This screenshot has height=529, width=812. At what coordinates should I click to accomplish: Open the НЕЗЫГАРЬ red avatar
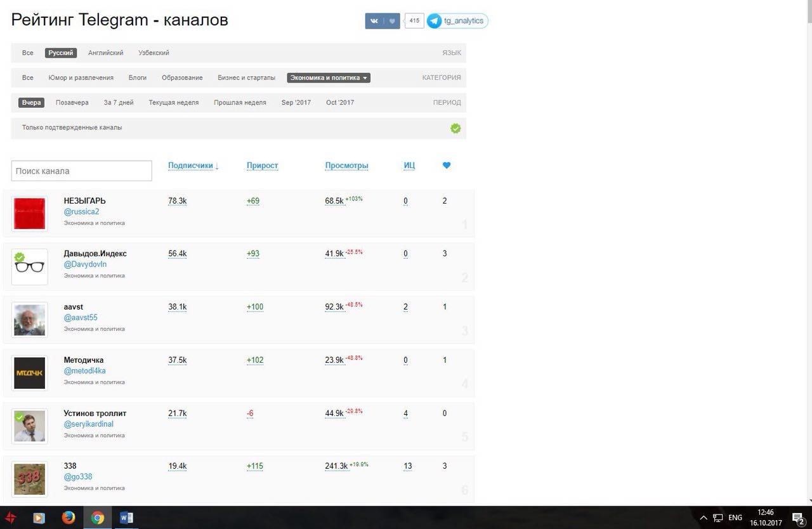click(x=30, y=214)
